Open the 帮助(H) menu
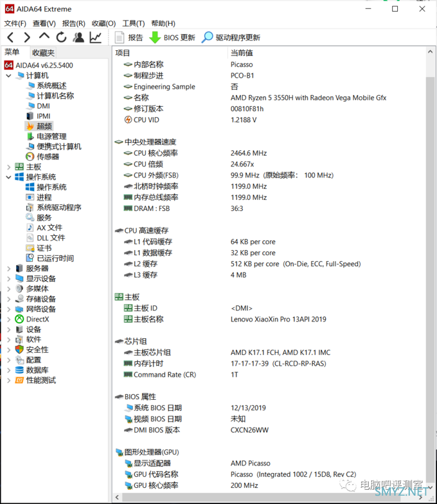 [x=163, y=23]
